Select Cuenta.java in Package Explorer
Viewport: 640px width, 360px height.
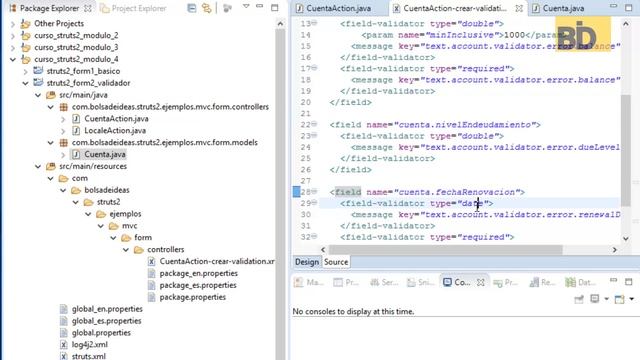105,154
